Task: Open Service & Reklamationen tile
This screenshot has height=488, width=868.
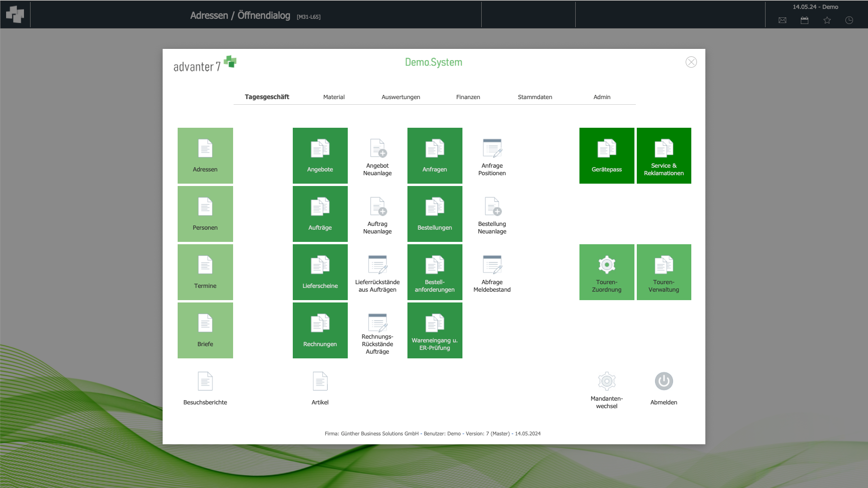Action: point(664,155)
